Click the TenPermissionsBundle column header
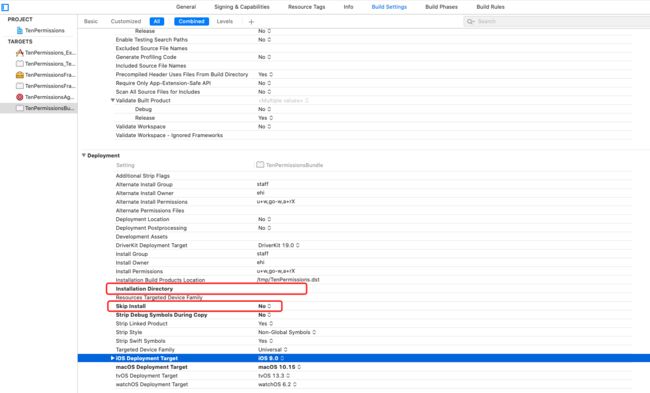 click(290, 165)
